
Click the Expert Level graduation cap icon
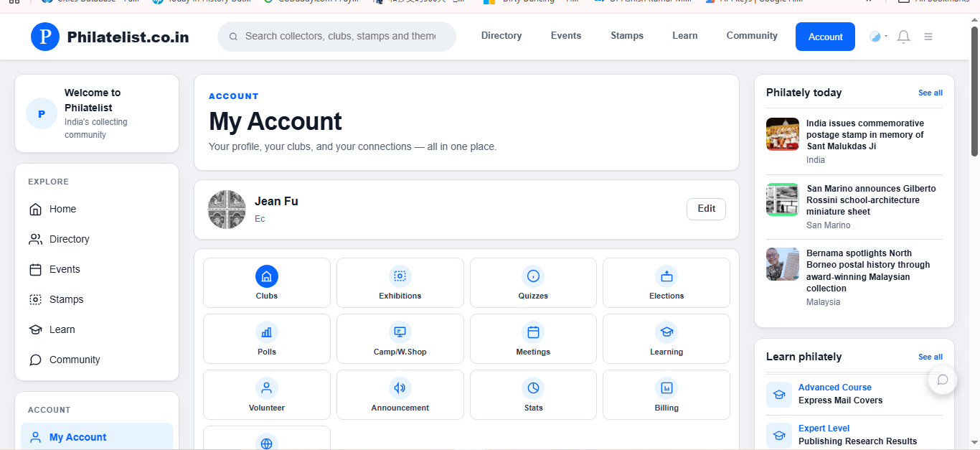(x=779, y=435)
